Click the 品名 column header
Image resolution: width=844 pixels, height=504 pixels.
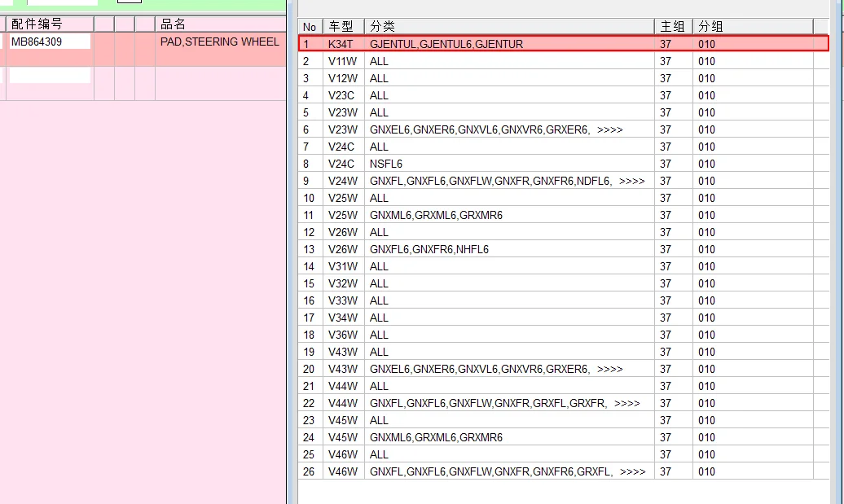pyautogui.click(x=220, y=24)
